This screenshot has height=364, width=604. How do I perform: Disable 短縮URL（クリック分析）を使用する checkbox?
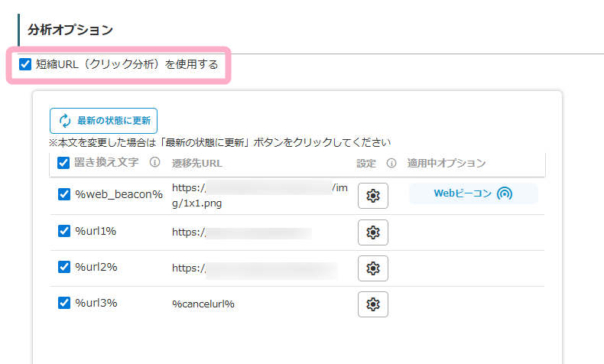click(x=25, y=64)
